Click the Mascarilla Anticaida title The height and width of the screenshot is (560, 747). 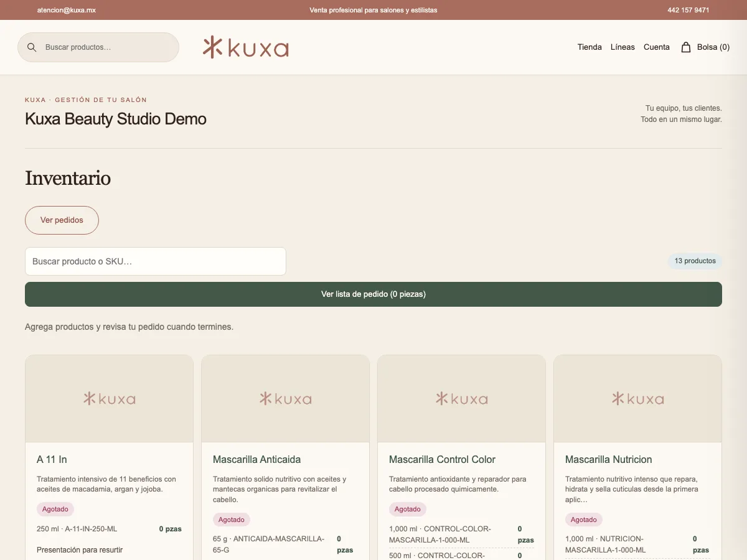click(256, 460)
